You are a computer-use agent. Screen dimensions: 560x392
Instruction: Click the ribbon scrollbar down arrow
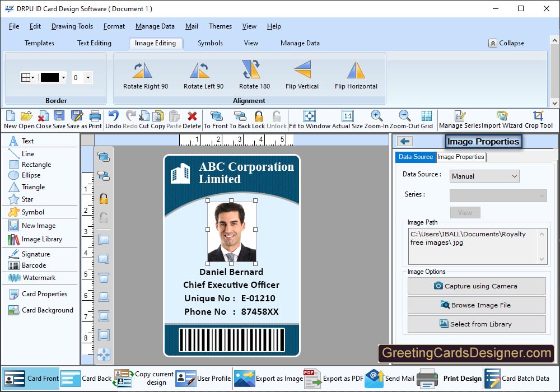click(x=554, y=103)
